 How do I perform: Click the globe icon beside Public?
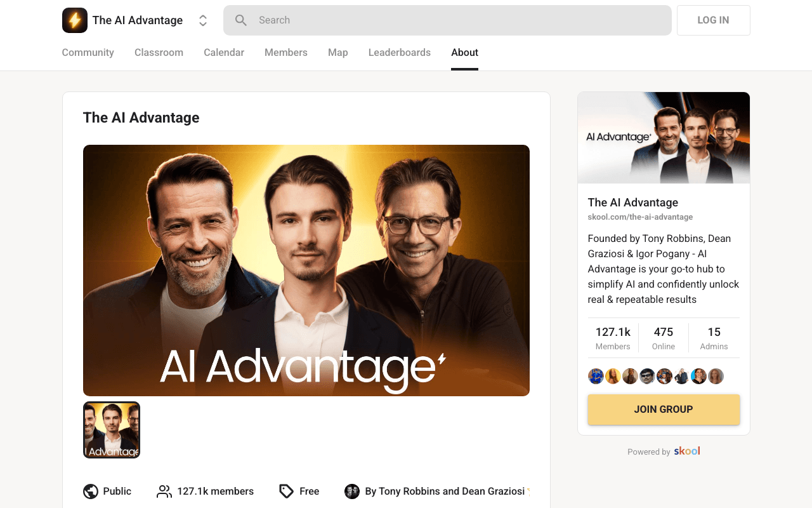tap(91, 491)
